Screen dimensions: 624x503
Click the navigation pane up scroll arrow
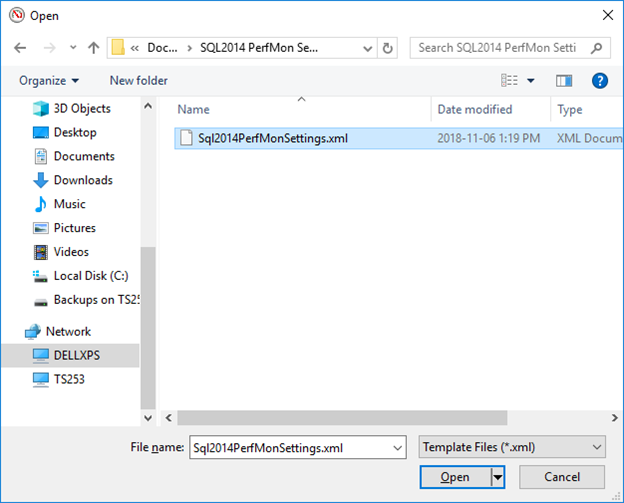(148, 106)
